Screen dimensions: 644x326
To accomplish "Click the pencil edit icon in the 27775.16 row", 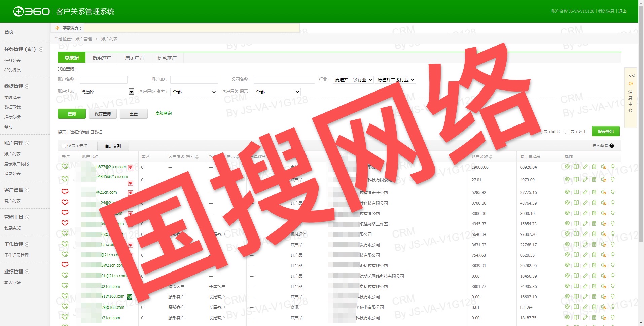I will pos(585,192).
